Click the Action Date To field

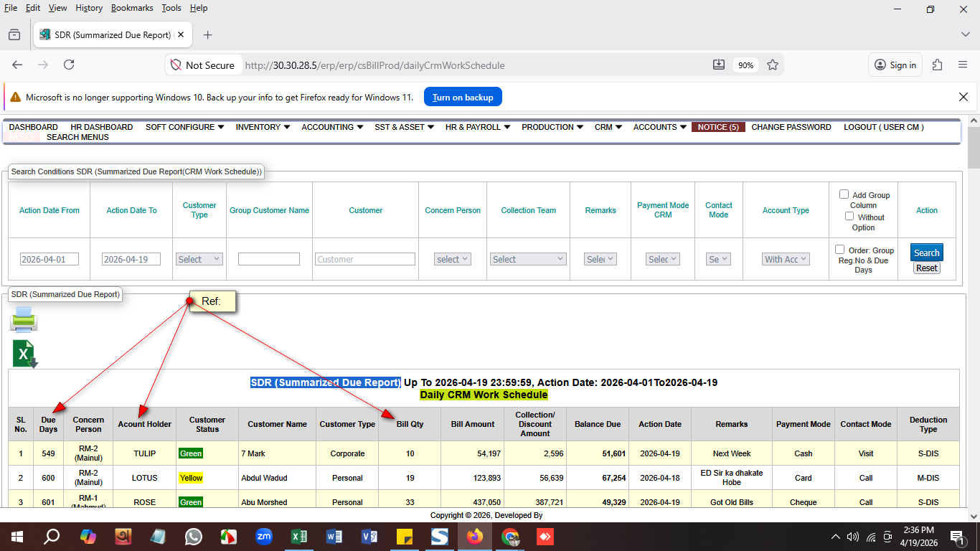[x=131, y=259]
